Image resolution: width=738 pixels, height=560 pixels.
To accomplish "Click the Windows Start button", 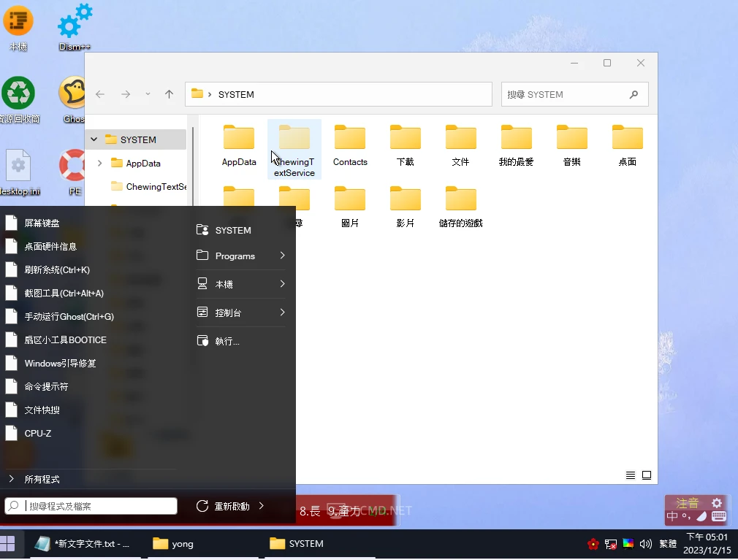I will (x=7, y=543).
